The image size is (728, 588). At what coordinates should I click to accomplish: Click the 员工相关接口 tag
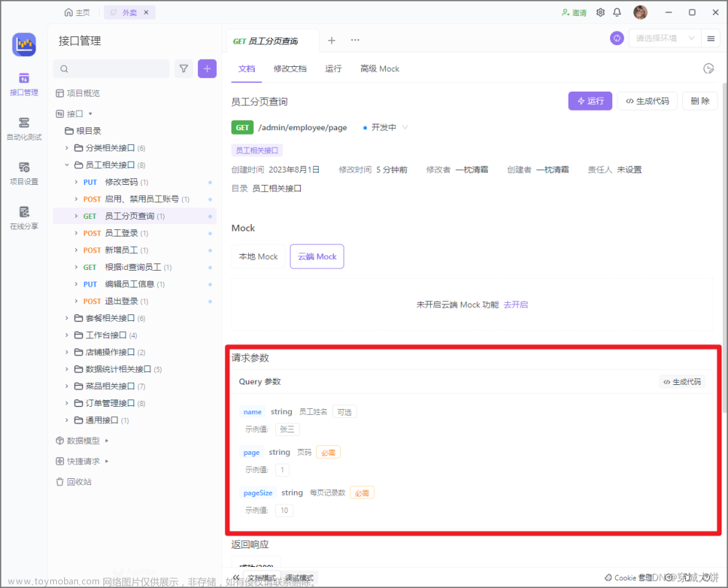click(257, 151)
